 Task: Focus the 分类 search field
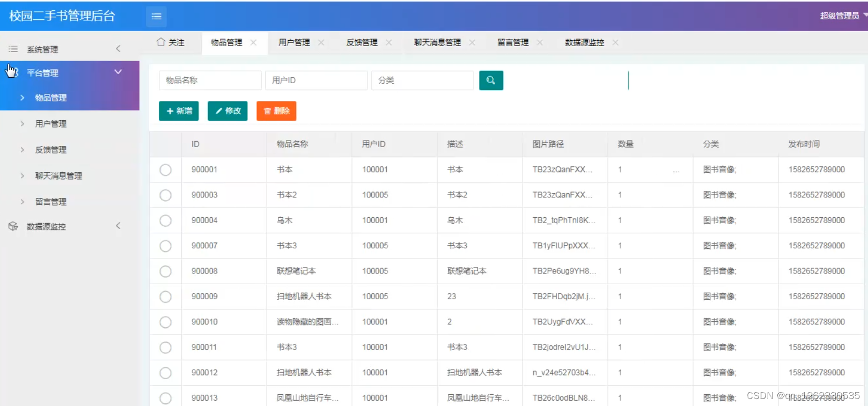pos(423,80)
